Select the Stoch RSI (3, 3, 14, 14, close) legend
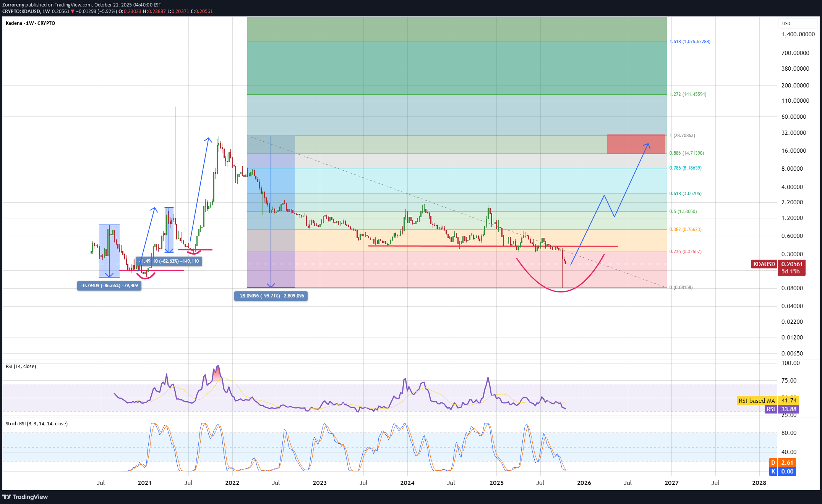Viewport: 822px width, 504px height. [37, 423]
